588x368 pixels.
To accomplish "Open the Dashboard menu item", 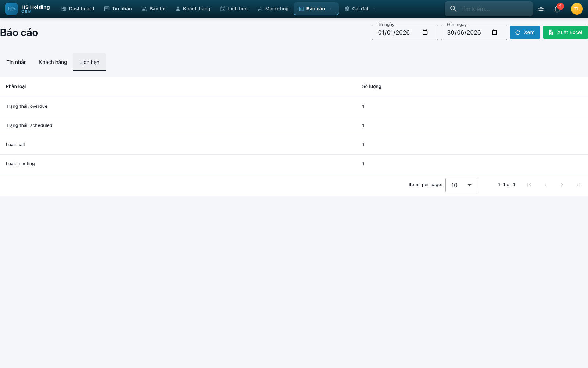I will point(78,9).
